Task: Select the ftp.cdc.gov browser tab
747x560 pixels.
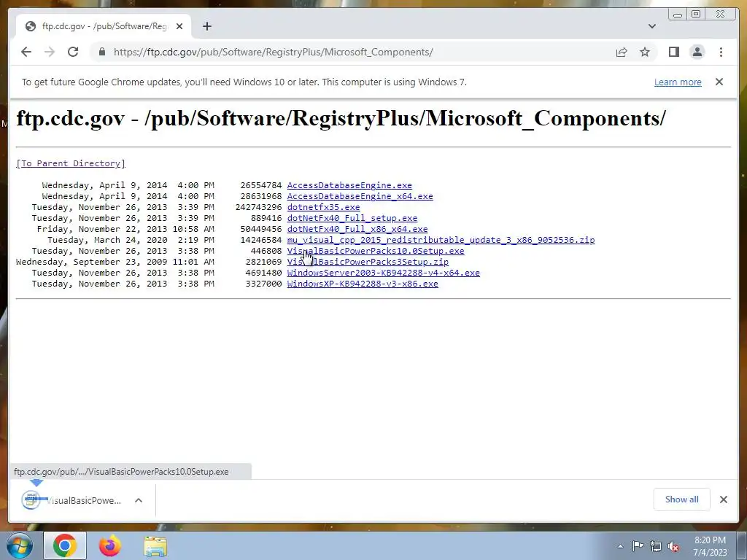Action: (x=104, y=26)
